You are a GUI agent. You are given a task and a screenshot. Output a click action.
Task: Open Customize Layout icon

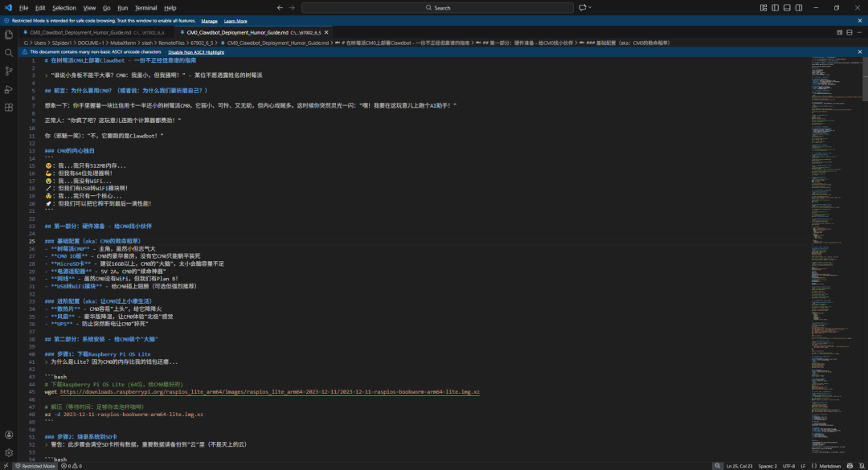coord(764,8)
